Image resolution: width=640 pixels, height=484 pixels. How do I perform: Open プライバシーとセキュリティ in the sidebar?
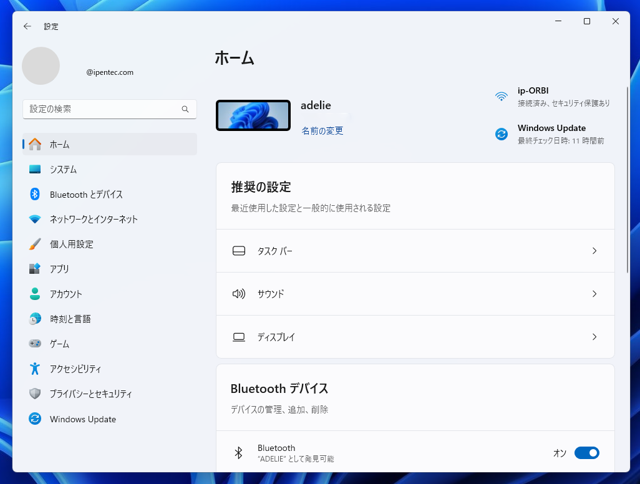coord(110,393)
